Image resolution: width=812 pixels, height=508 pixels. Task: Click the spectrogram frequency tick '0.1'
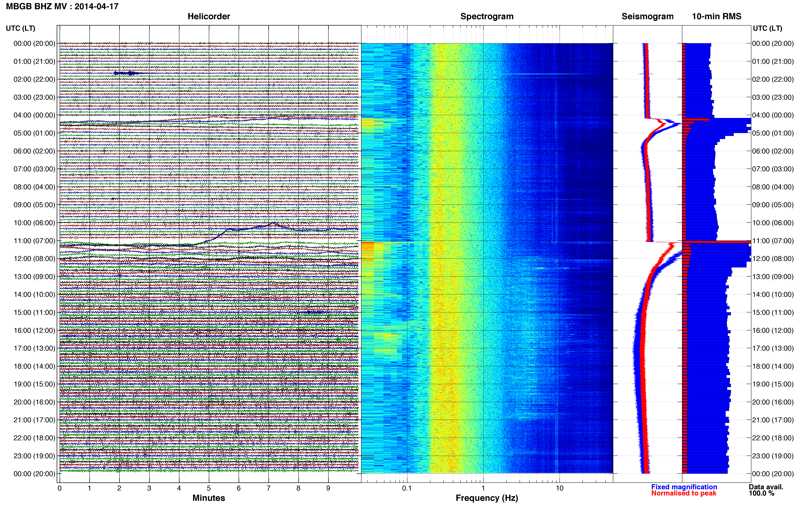click(407, 488)
